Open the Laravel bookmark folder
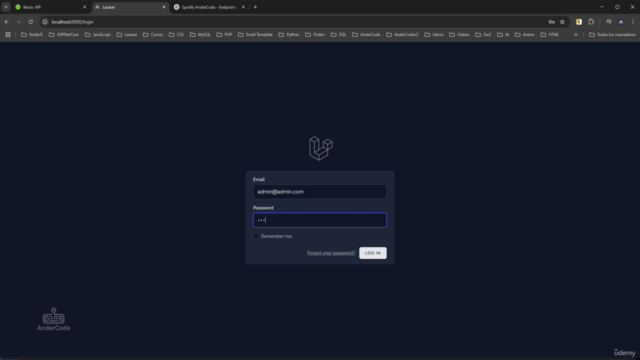 coord(127,35)
